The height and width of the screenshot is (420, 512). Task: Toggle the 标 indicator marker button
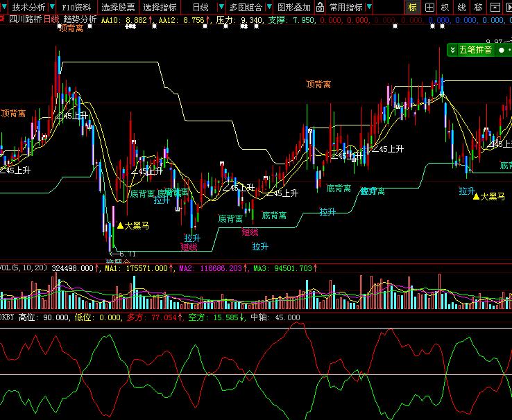[x=413, y=8]
